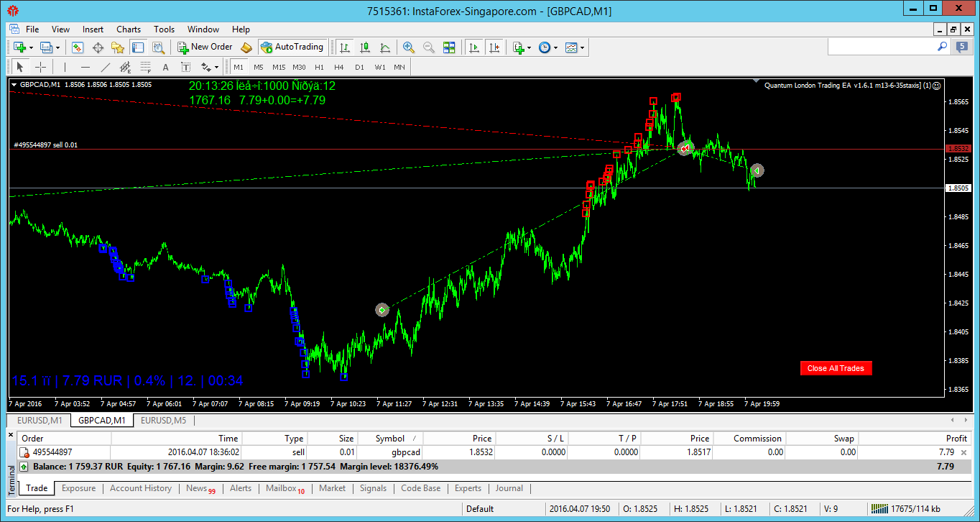Expand the periods dropdown arrow

point(556,47)
